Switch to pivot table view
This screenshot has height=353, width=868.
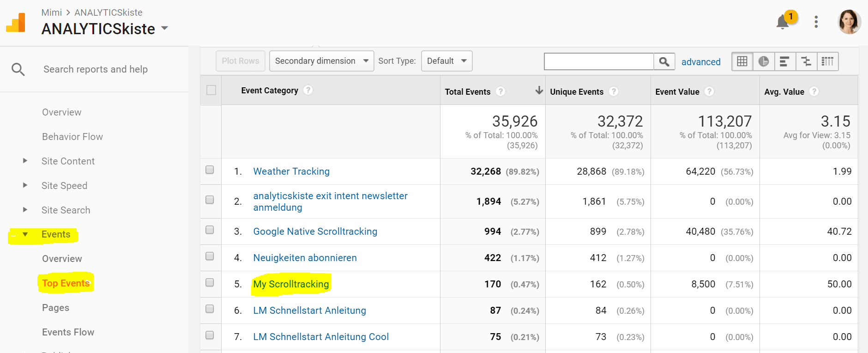pos(827,61)
